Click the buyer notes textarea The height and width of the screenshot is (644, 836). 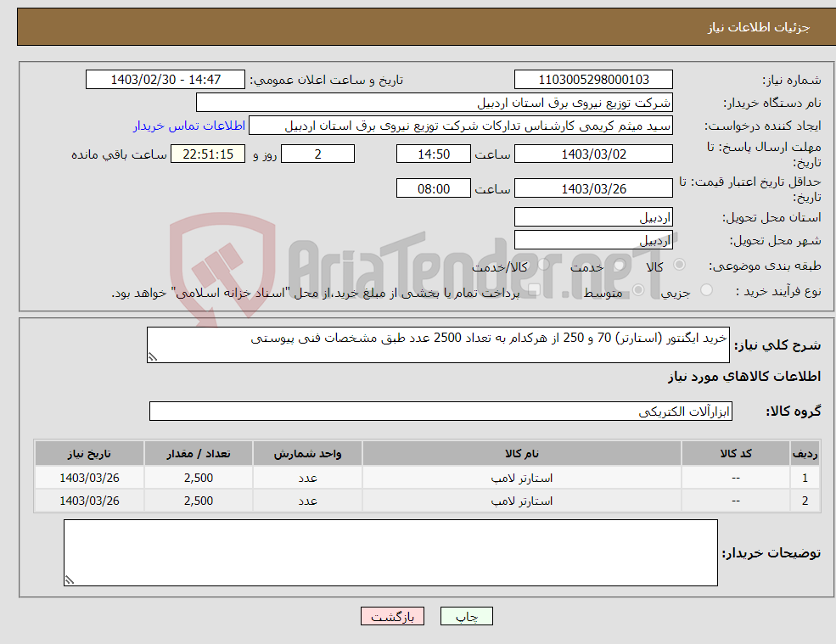tap(390, 553)
